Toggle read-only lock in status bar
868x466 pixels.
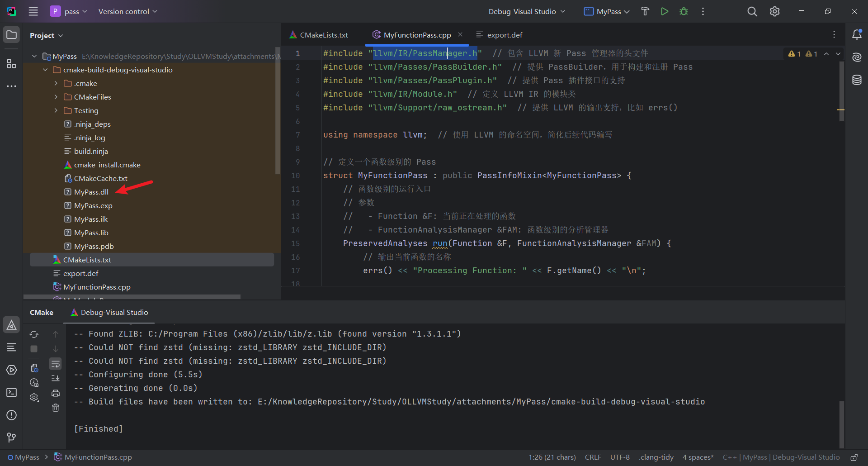point(854,457)
